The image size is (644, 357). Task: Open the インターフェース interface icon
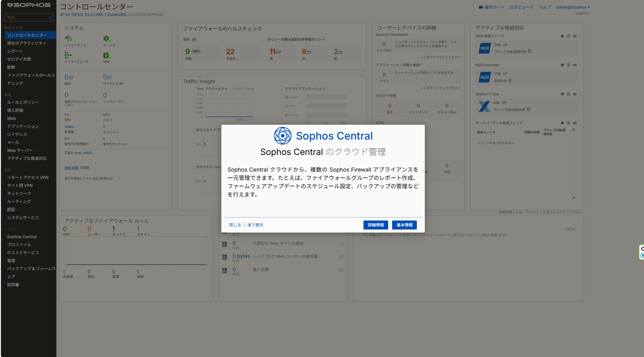click(x=68, y=55)
